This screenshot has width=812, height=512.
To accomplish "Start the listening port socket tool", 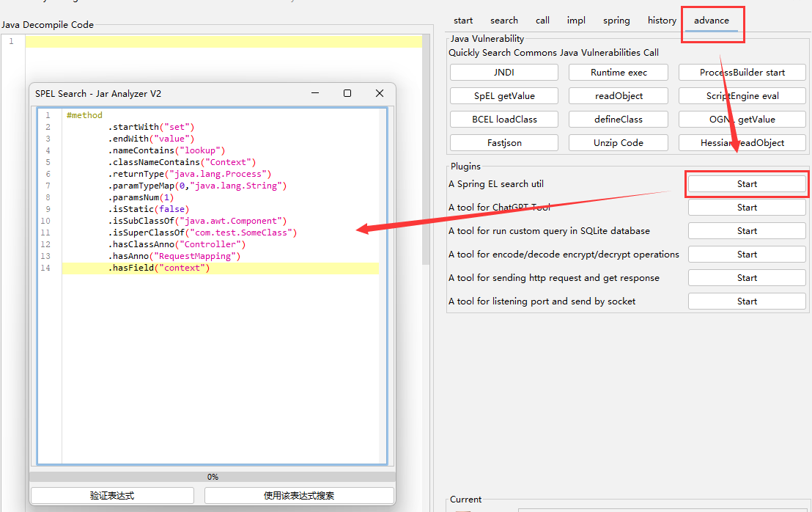I will (x=747, y=301).
